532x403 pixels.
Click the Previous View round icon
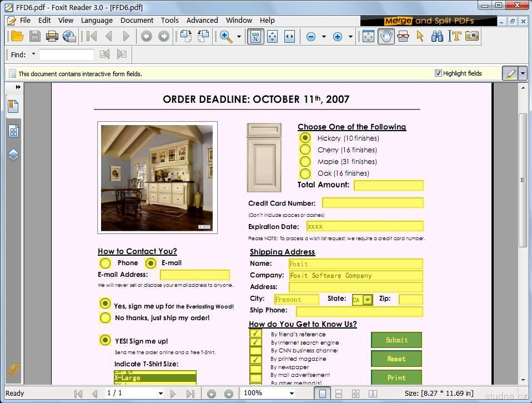147,36
